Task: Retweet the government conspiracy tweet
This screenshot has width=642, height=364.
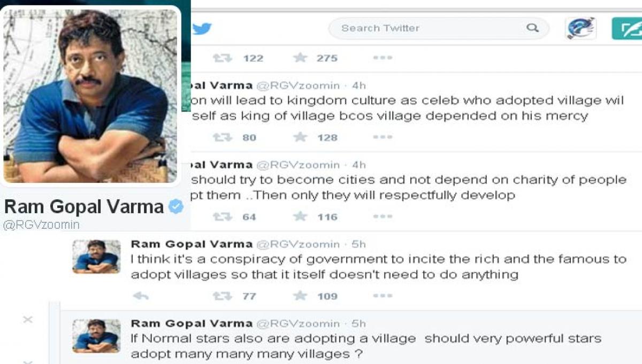Action: coord(222,296)
